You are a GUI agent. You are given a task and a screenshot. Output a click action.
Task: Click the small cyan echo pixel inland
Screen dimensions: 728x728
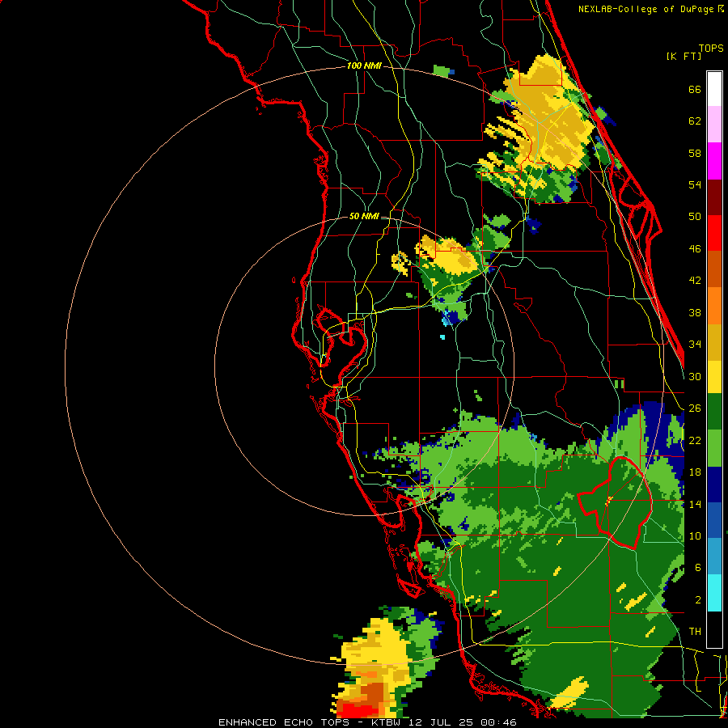pyautogui.click(x=442, y=337)
